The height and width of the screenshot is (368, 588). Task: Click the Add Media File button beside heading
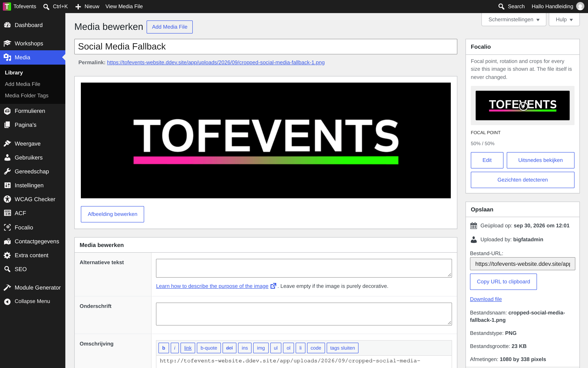coord(170,27)
